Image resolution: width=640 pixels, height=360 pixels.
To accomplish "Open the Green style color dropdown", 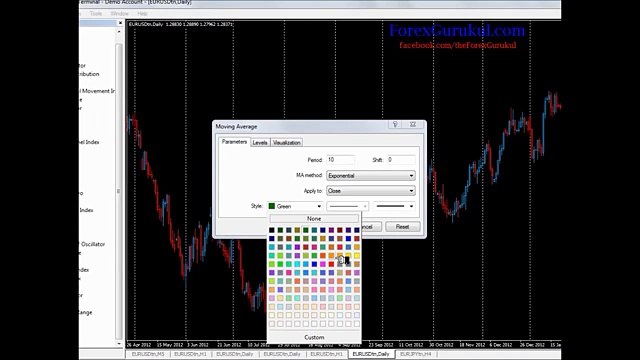I will [295, 206].
